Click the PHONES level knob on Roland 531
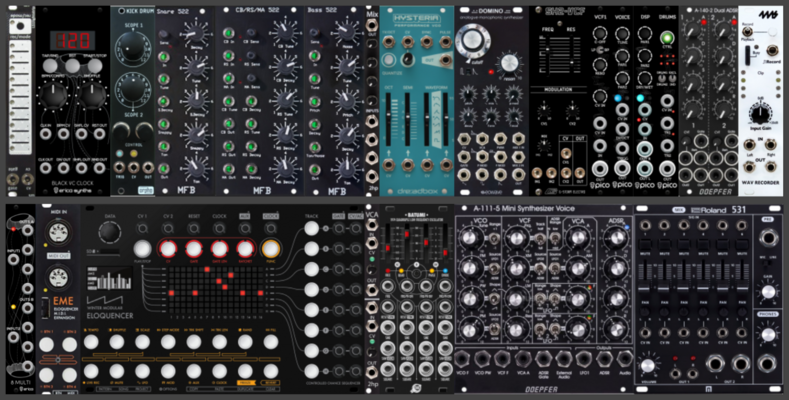The width and height of the screenshot is (789, 400). 767,334
